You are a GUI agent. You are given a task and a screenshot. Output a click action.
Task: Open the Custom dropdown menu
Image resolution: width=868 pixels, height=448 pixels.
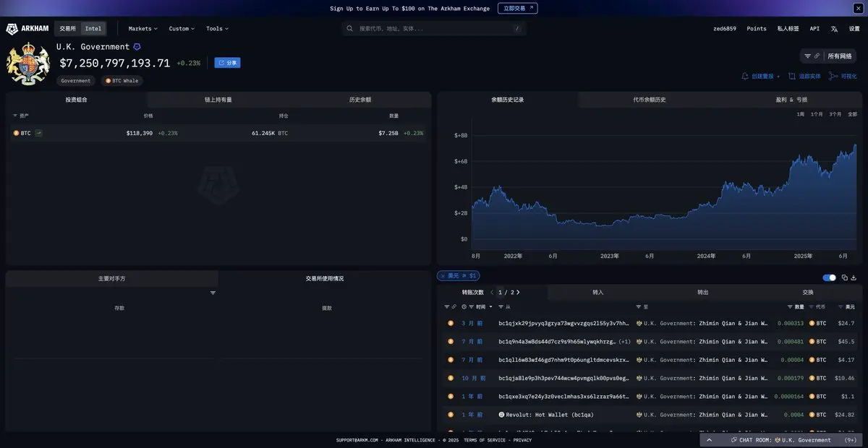coord(182,29)
